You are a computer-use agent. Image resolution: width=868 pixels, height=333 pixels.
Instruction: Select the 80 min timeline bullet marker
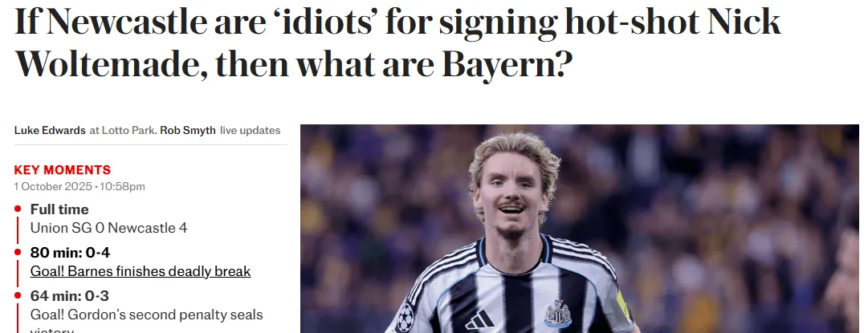point(18,252)
